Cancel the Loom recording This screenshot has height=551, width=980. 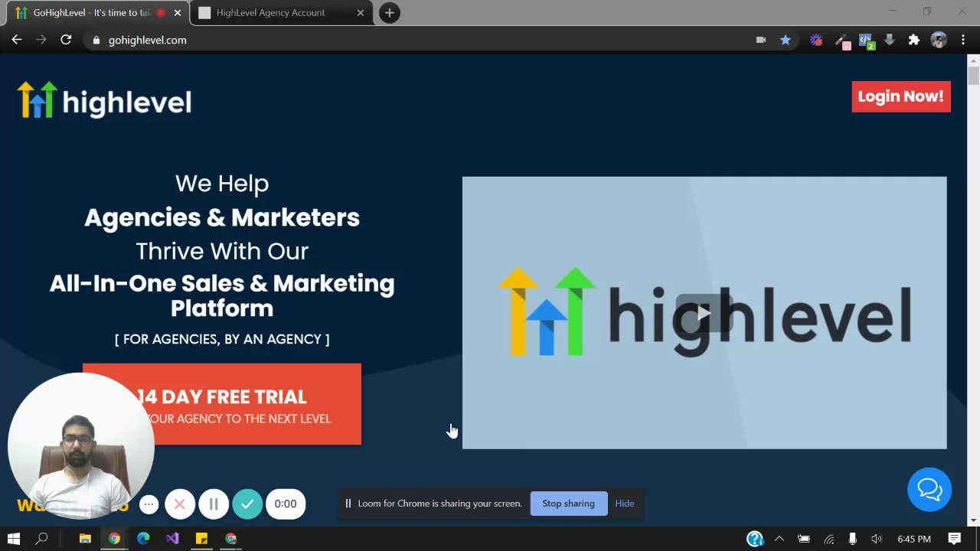[x=180, y=504]
